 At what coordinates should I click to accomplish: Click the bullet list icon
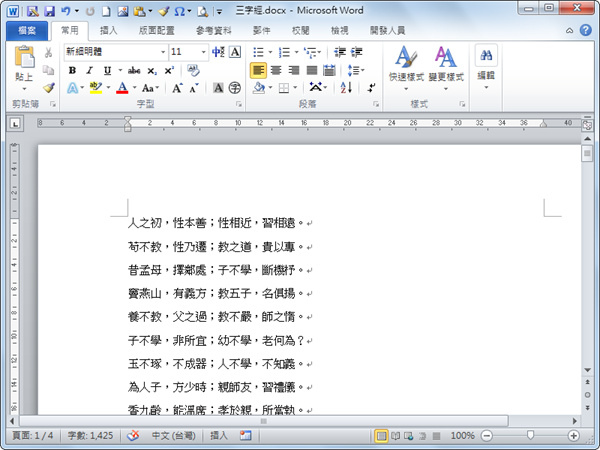click(259, 52)
